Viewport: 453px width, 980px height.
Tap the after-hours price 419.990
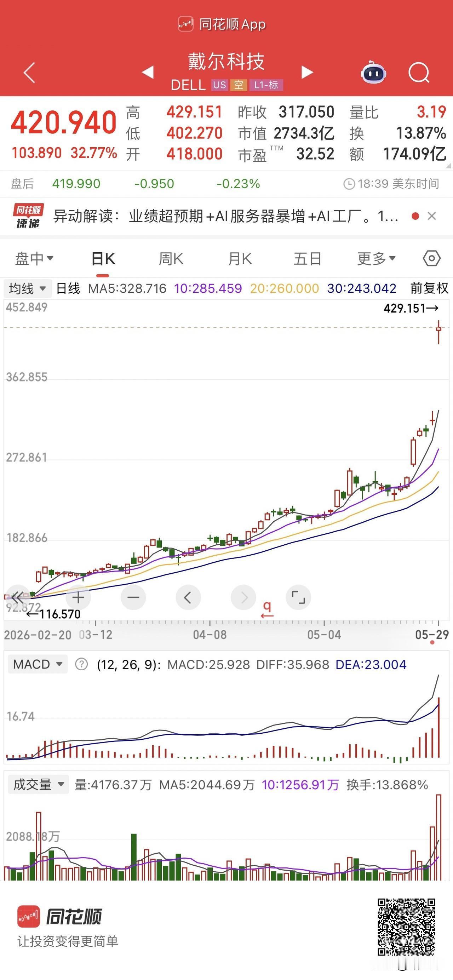76,184
